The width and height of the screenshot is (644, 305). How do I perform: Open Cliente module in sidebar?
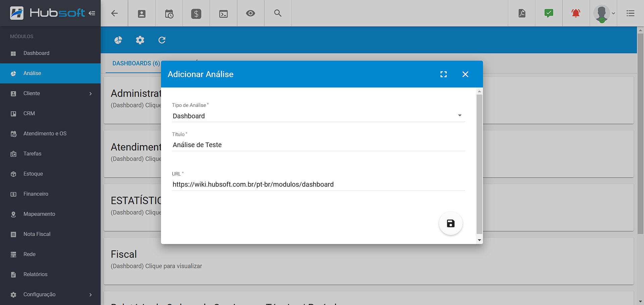(50, 94)
